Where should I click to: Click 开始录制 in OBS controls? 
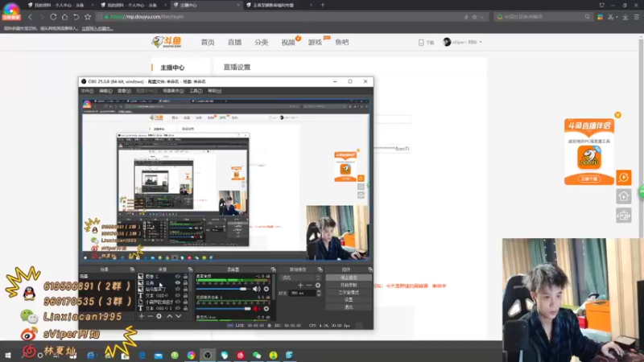coord(349,286)
